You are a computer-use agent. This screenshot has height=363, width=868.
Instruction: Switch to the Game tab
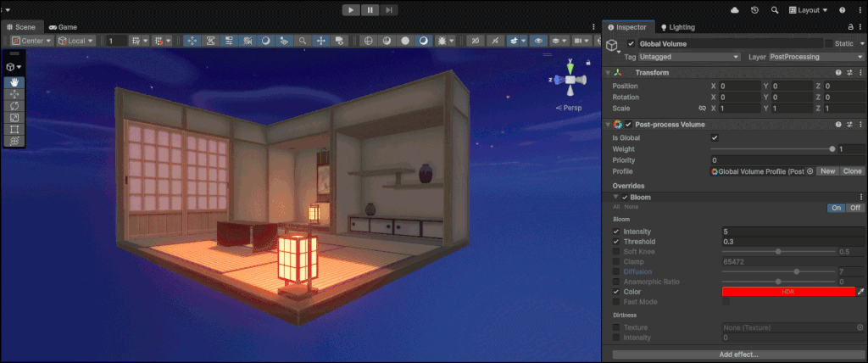point(63,27)
